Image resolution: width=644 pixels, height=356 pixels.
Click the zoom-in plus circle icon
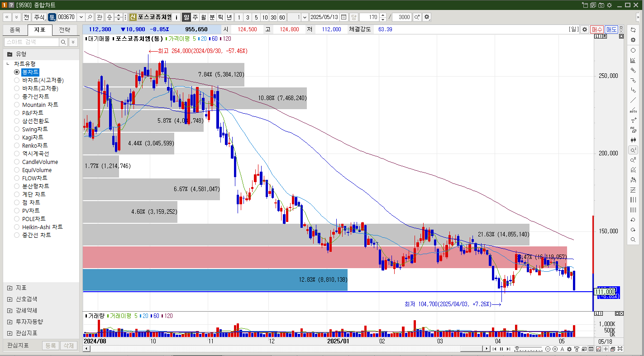point(555,349)
